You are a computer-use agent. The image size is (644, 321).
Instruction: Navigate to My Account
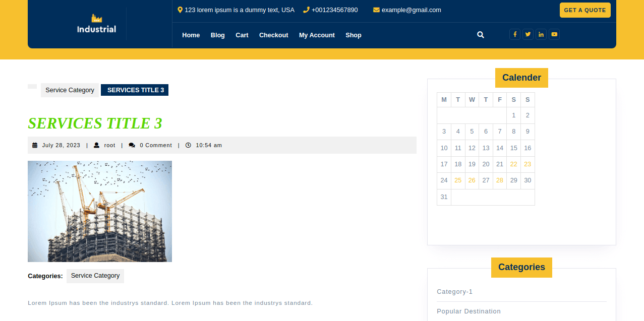(x=317, y=35)
